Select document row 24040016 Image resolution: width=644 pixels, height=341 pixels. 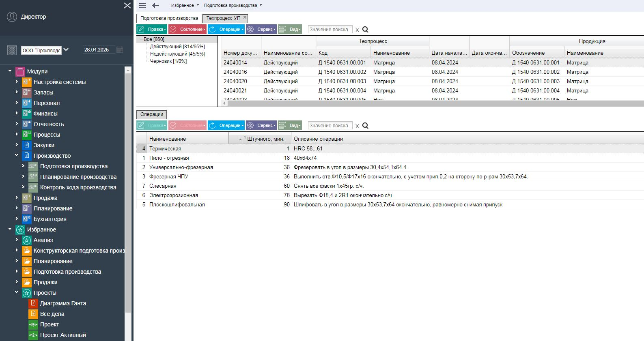[x=432, y=72]
